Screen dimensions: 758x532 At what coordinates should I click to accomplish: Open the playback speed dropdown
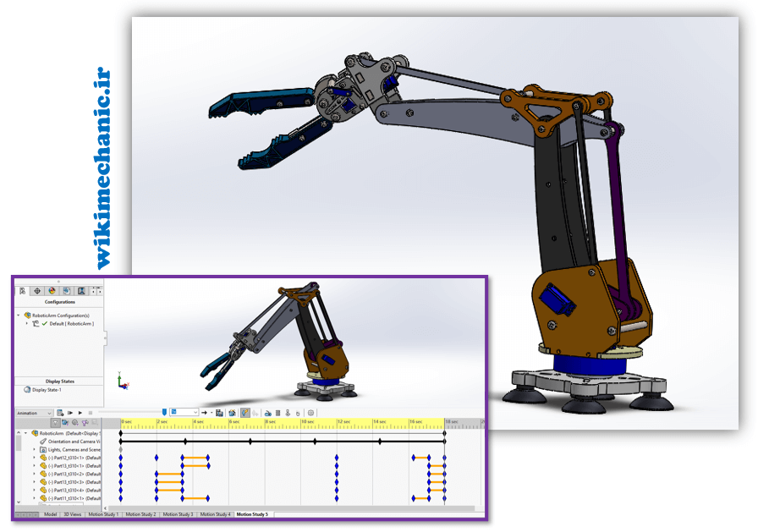coord(184,412)
